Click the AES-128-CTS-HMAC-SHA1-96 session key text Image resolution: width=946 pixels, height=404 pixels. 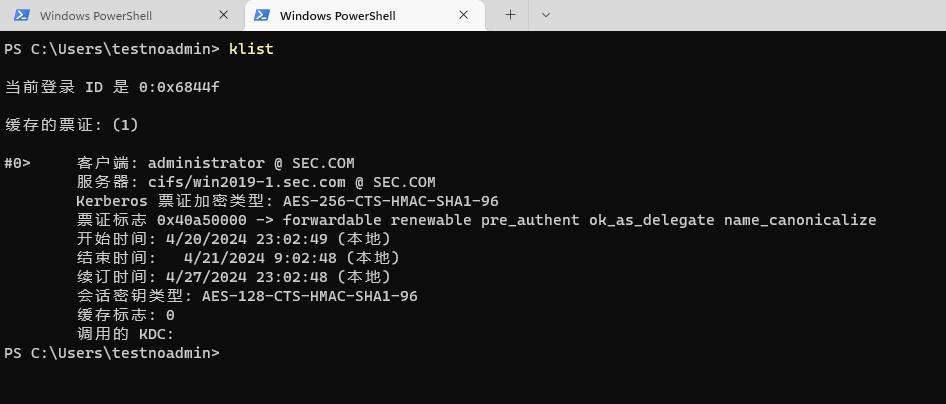[x=310, y=296]
